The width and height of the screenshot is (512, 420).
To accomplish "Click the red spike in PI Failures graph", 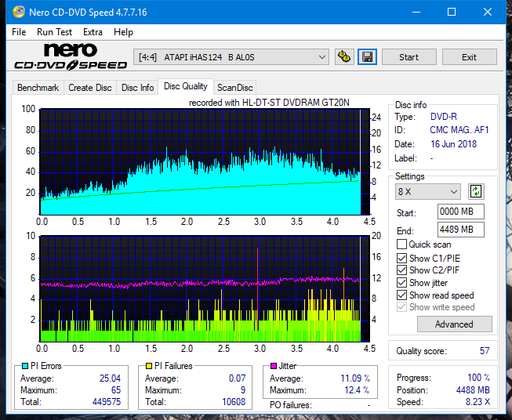I will click(x=257, y=289).
